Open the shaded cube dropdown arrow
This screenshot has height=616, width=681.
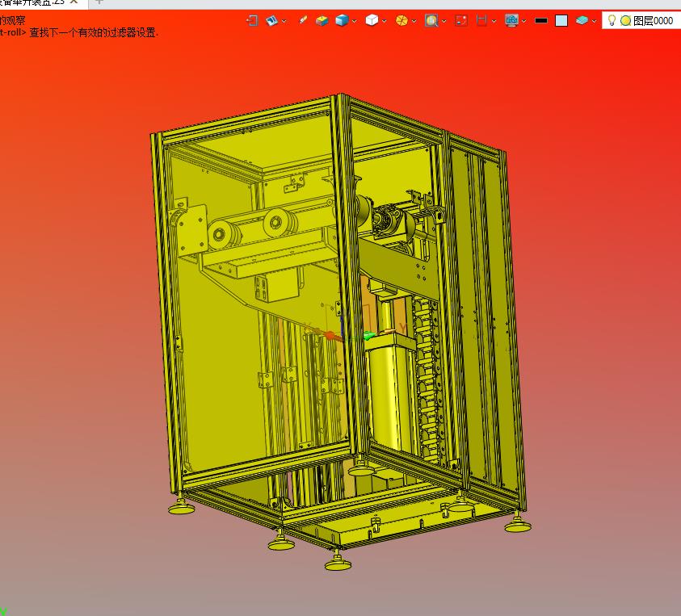point(355,21)
